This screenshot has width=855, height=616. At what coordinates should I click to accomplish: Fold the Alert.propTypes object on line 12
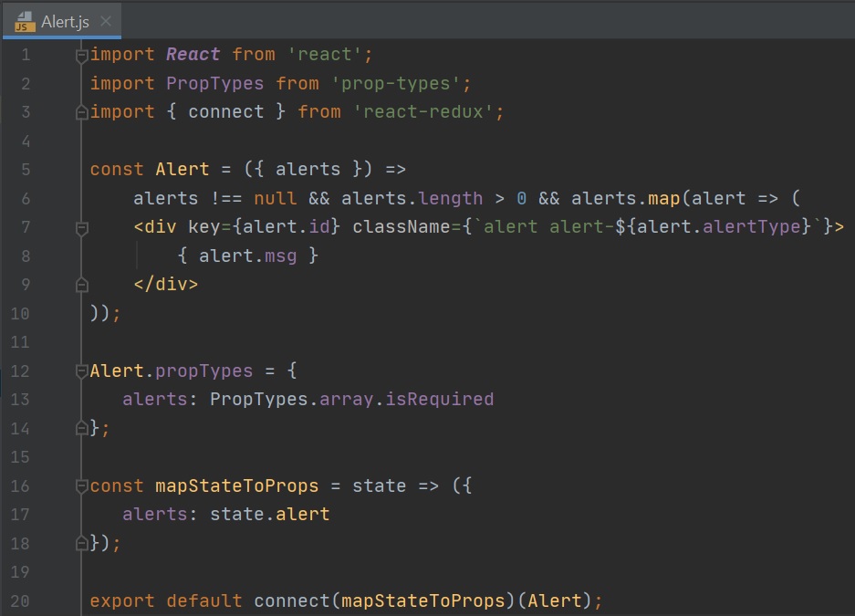pyautogui.click(x=82, y=371)
